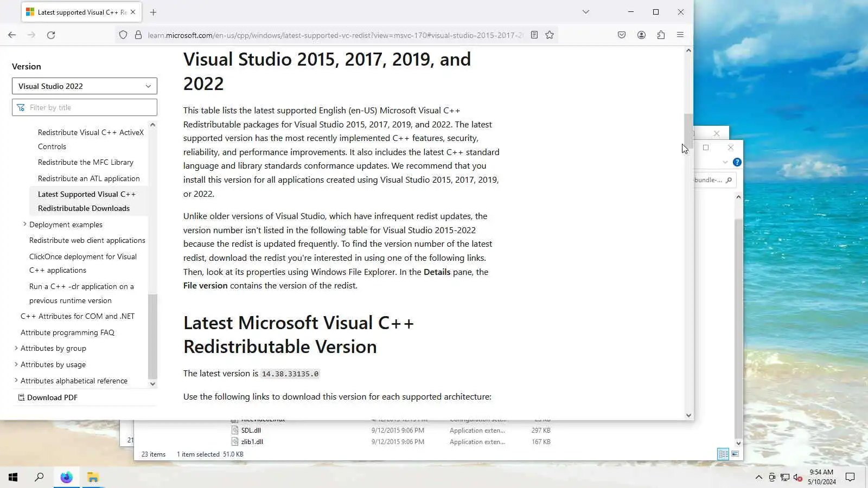Click the File Explorer taskbar icon
The image size is (868, 488).
click(x=93, y=477)
